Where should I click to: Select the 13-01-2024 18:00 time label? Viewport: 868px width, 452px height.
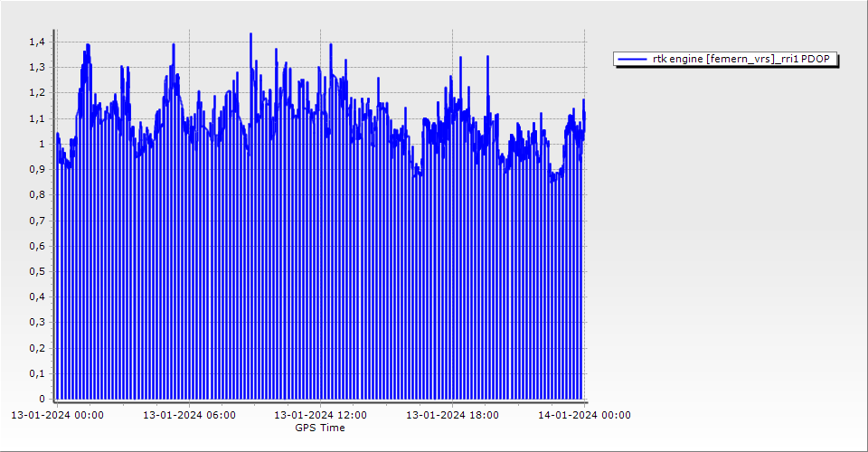(452, 415)
